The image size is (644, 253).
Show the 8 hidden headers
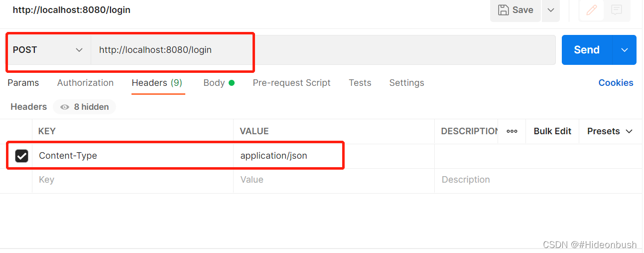pyautogui.click(x=84, y=107)
